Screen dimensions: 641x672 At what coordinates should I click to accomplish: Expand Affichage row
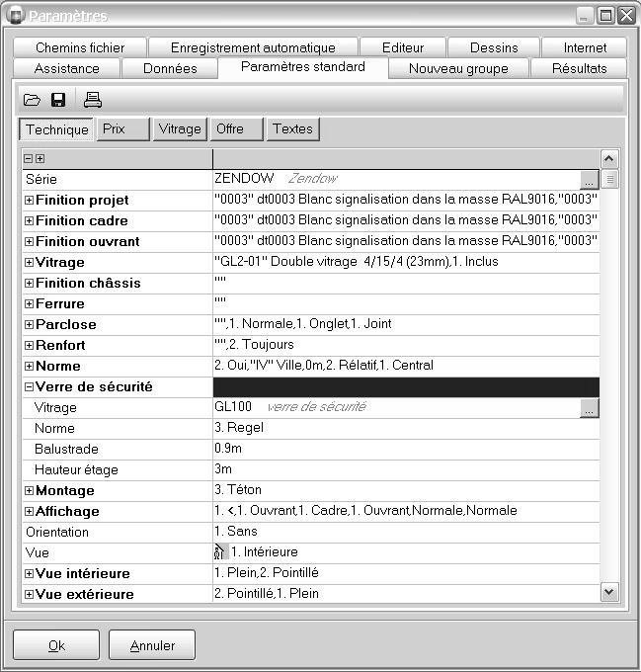click(29, 511)
